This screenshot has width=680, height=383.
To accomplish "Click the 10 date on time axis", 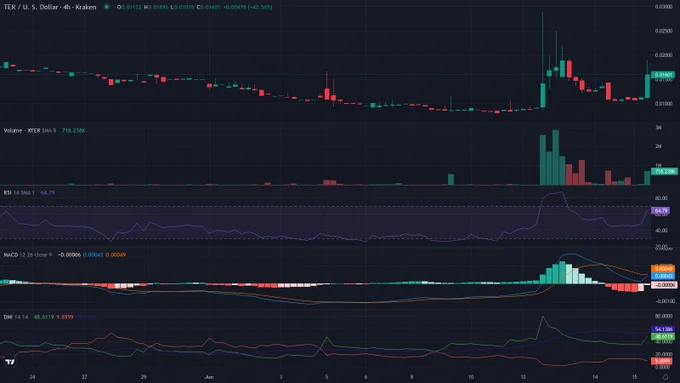I will pos(471,377).
